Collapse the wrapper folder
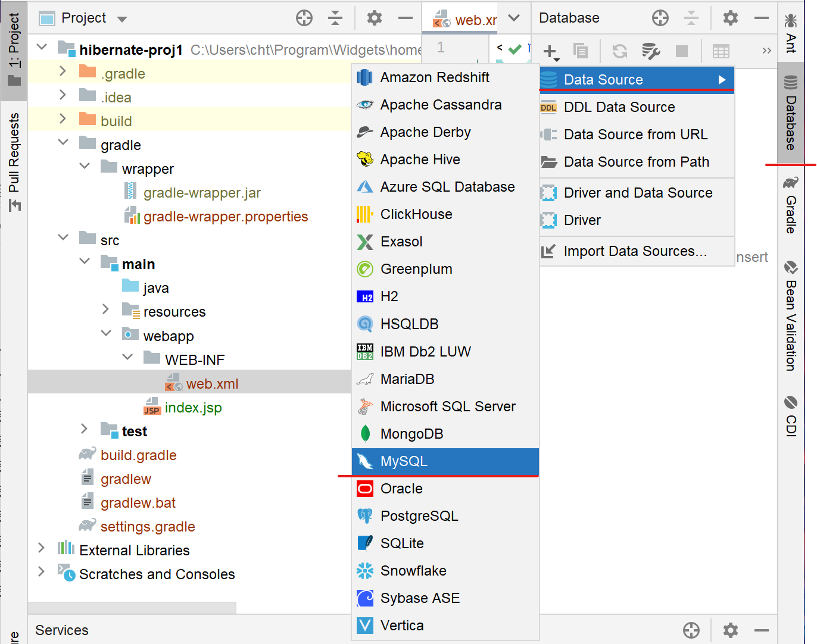The image size is (817, 644). coord(85,165)
